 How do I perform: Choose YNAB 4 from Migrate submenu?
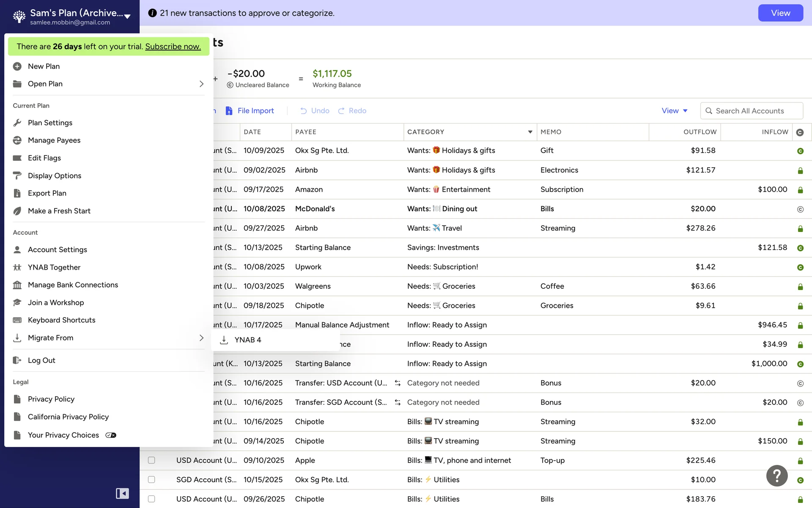tap(248, 340)
